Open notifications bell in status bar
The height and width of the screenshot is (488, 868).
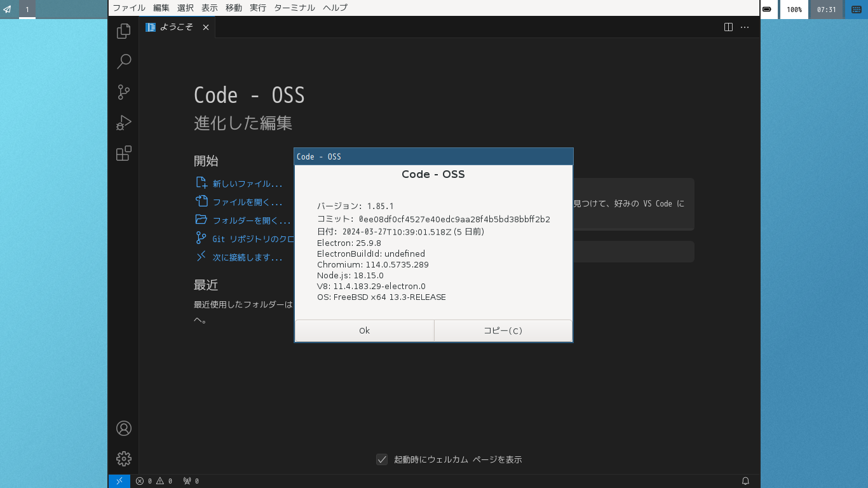click(x=746, y=481)
